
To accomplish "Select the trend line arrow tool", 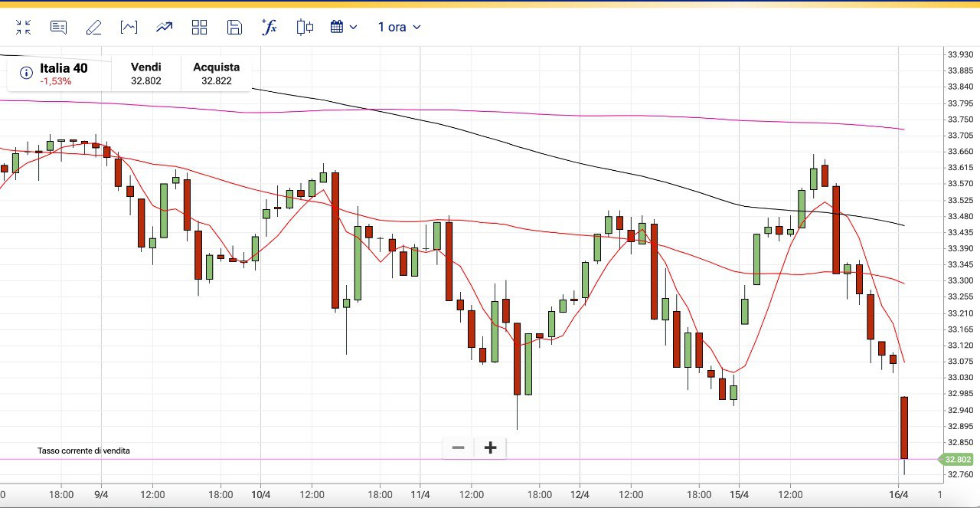I will (164, 28).
